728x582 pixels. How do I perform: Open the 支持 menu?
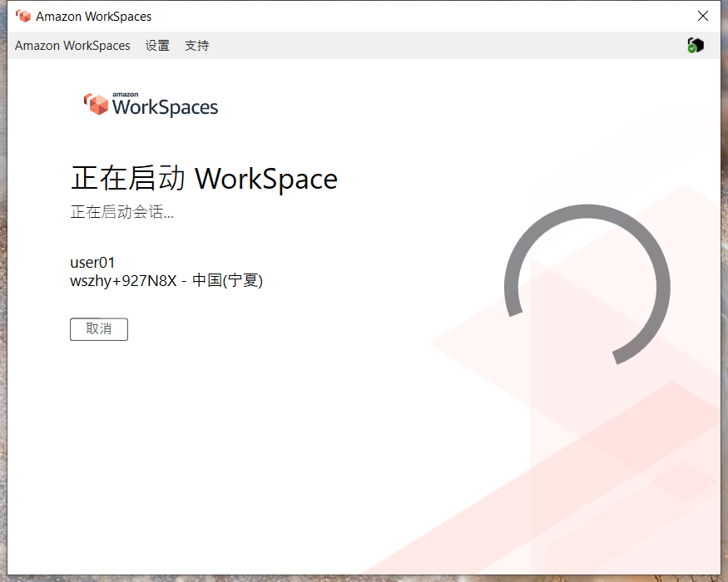pyautogui.click(x=197, y=46)
